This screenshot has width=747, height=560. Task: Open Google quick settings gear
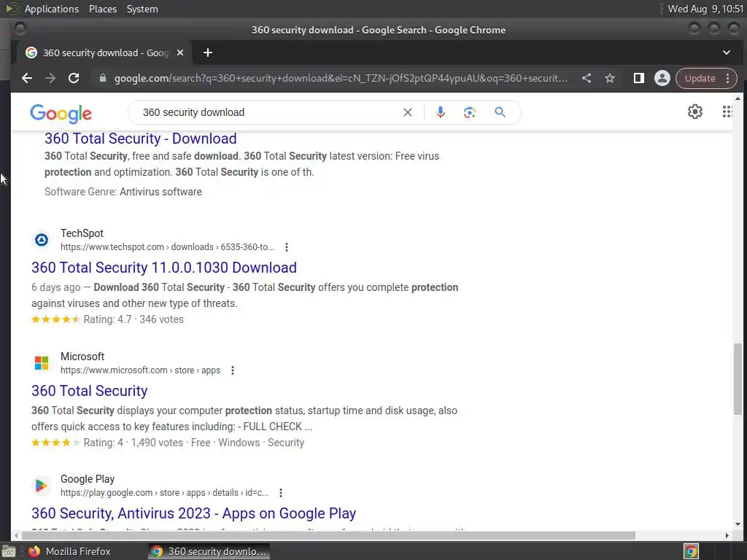pyautogui.click(x=695, y=112)
